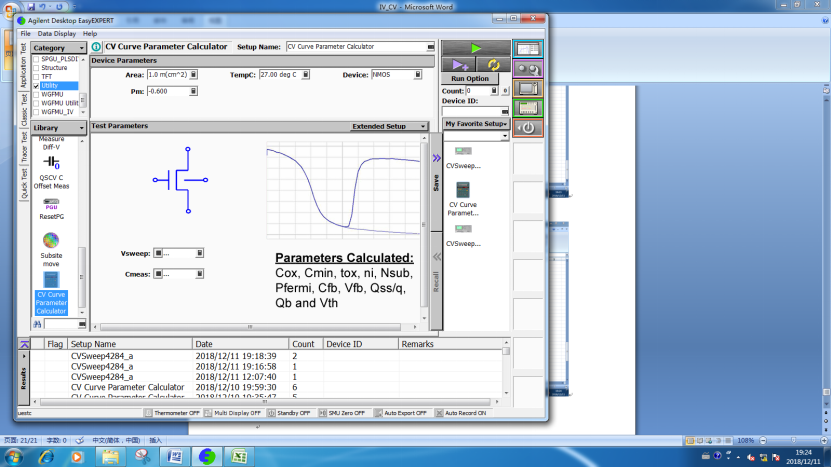The width and height of the screenshot is (831, 468).
Task: Click the library search binoculars icon
Action: (37, 324)
